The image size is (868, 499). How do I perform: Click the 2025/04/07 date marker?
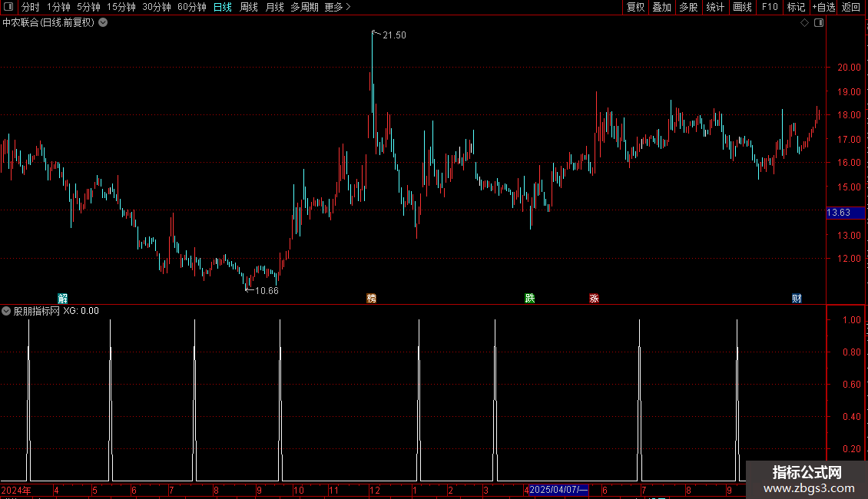558,490
